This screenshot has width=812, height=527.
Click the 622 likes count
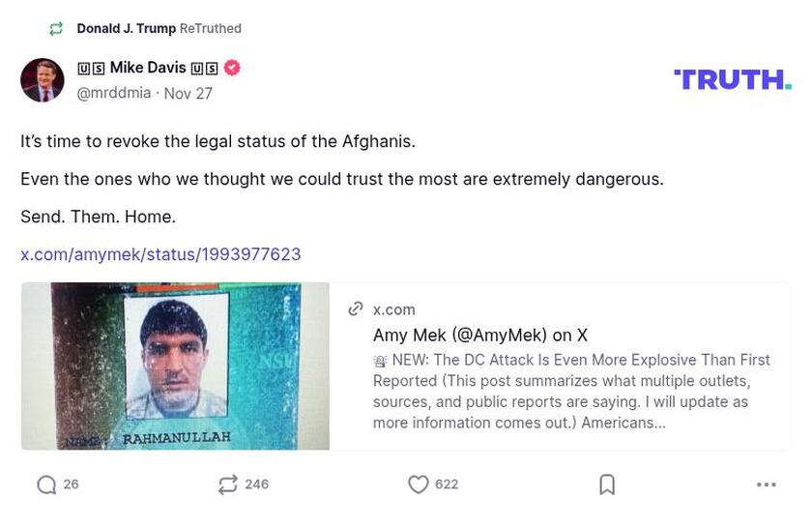pyautogui.click(x=447, y=484)
